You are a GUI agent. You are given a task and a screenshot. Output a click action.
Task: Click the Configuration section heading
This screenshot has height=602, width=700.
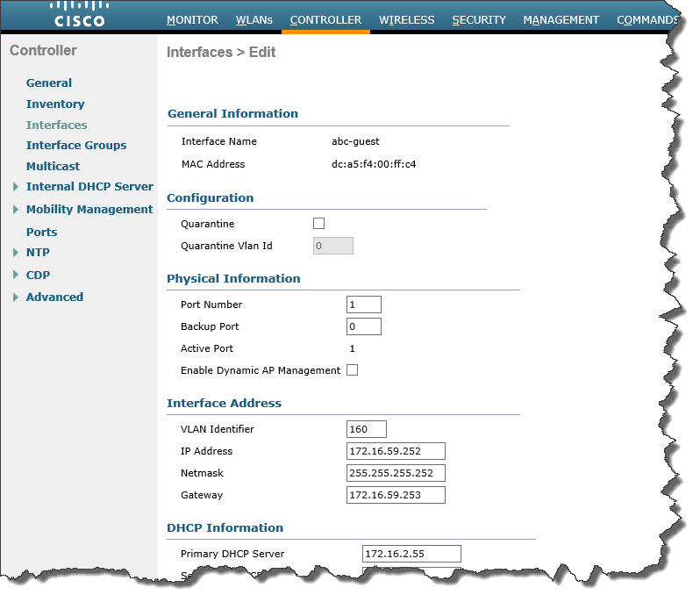[211, 197]
